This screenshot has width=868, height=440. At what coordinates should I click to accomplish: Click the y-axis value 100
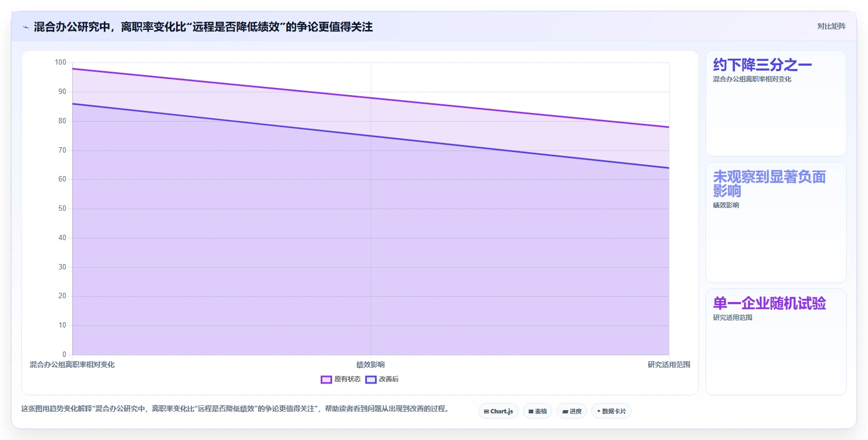(60, 62)
